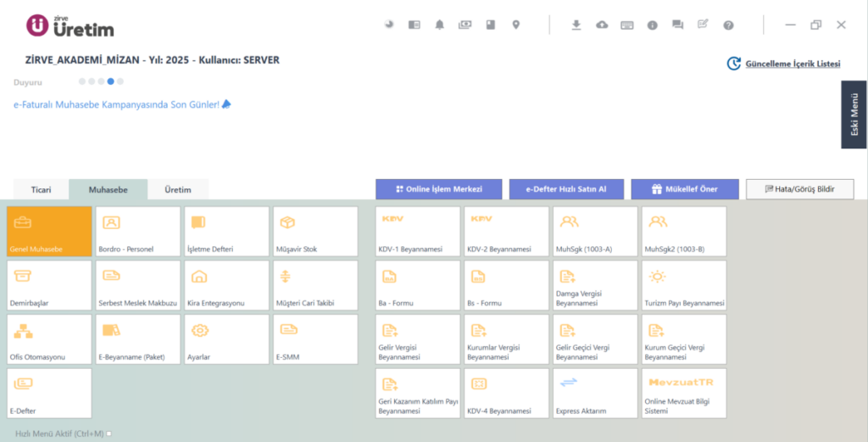
Task: Launch Müşavir Stok tile
Action: pos(315,232)
